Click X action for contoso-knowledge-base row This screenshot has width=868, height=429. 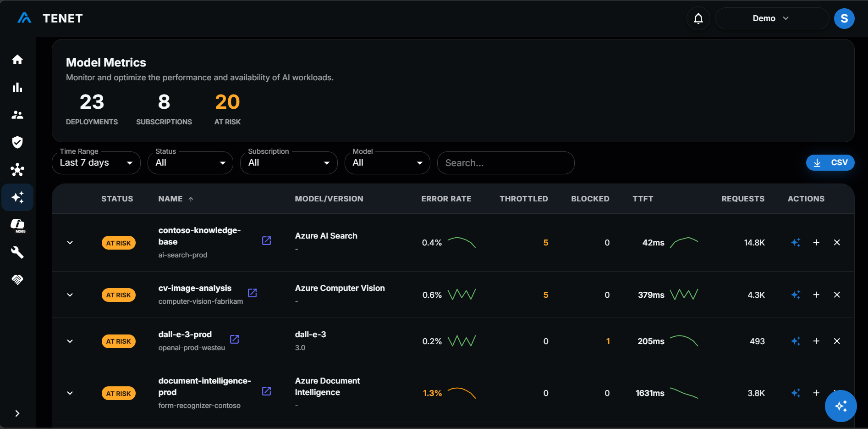pos(837,242)
